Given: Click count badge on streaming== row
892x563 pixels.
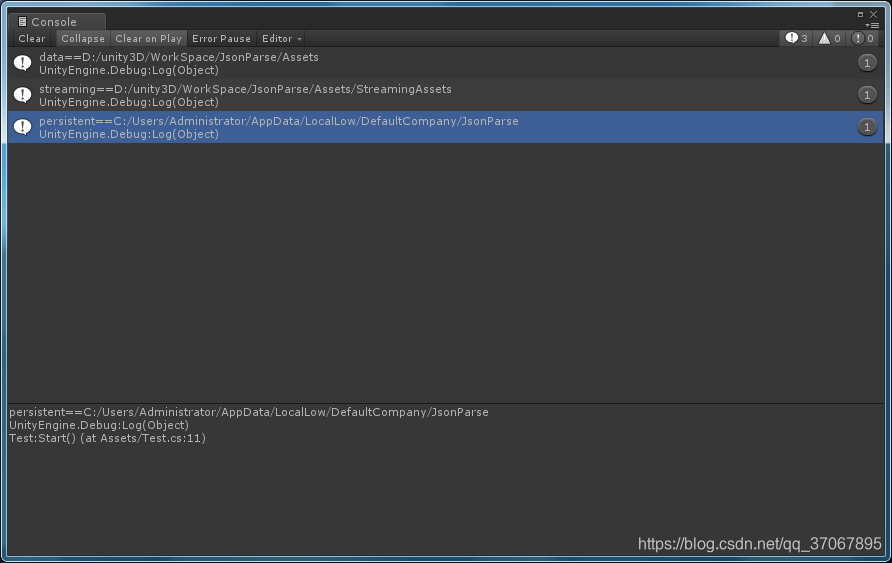Looking at the screenshot, I should 867,95.
